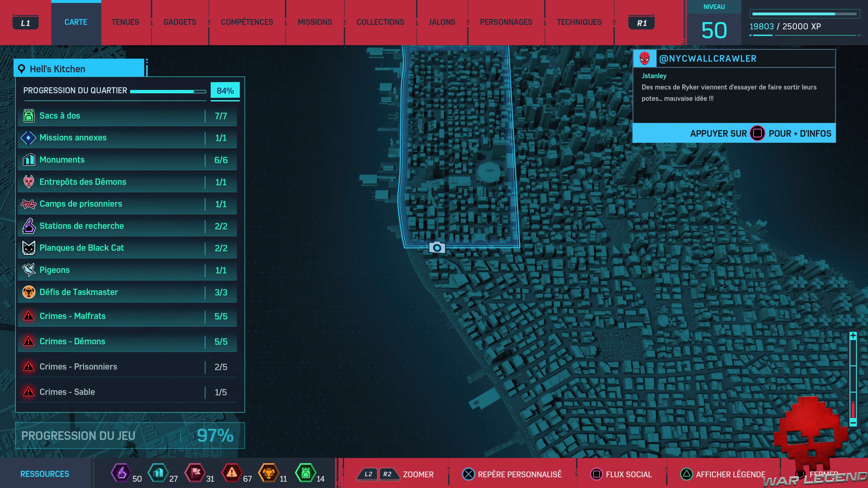Click the Spider-Man avatar in social feed

pos(645,59)
